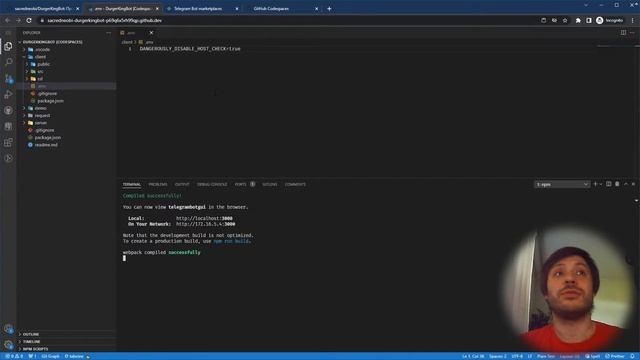640x360 pixels.
Task: Open the GitHub view in the activity bar
Action: coord(8,110)
